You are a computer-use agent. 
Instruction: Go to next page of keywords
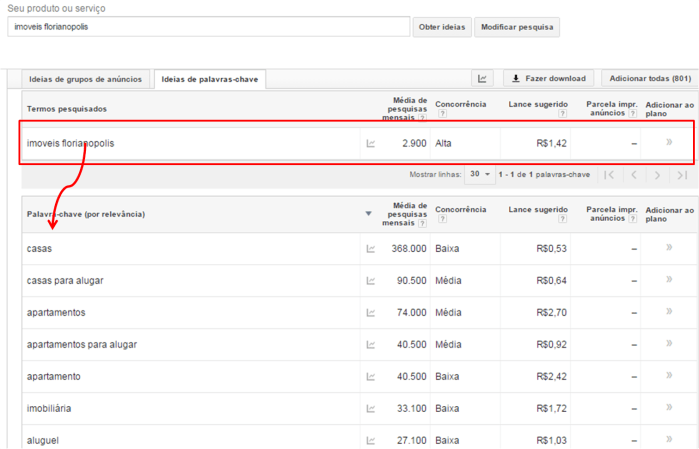(656, 175)
